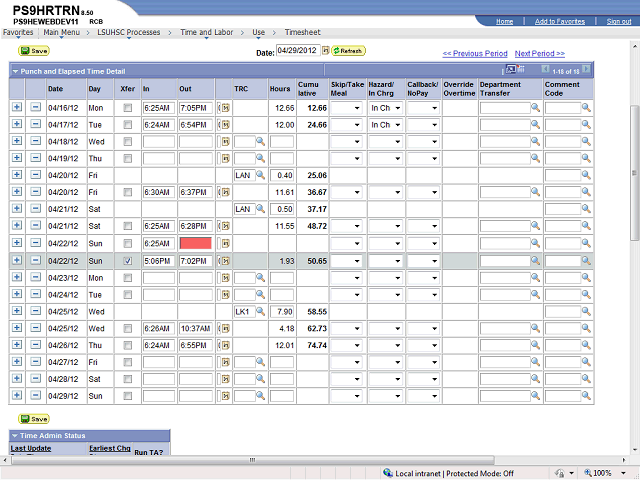Viewport: 640px width, 480px height.
Task: Open Skip/Take Meal dropdown for 04/16/12
Action: [346, 108]
